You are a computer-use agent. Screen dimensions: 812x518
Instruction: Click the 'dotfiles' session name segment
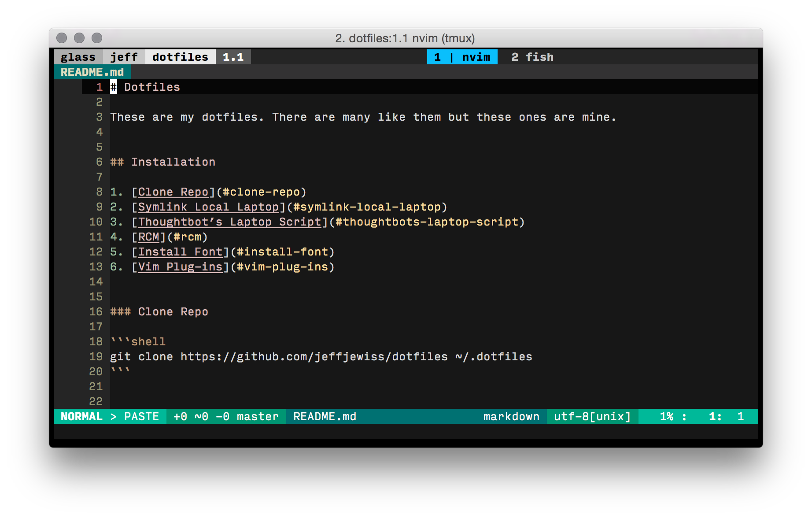click(180, 57)
